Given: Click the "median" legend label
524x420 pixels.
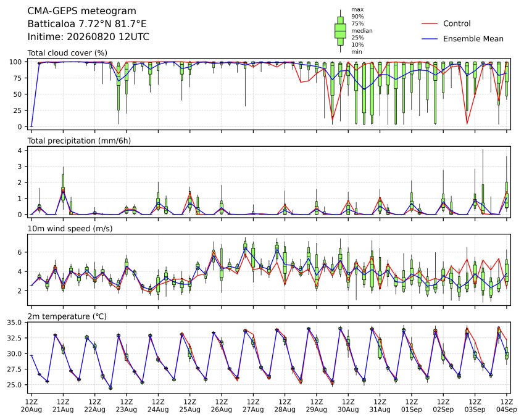Looking at the screenshot, I should point(362,30).
